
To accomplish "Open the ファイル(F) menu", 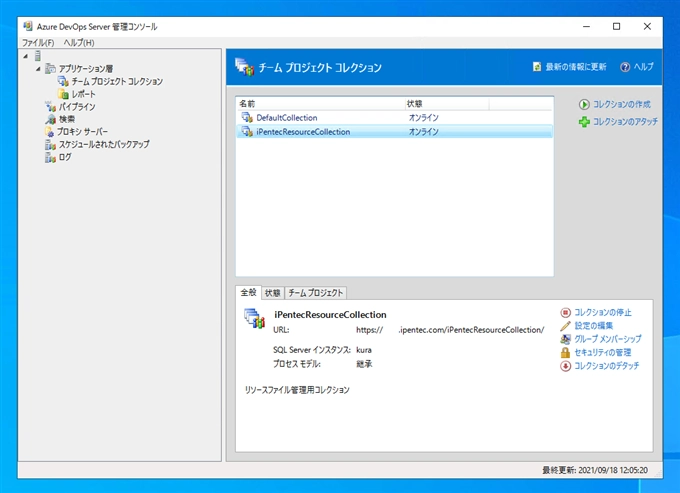I will tap(38, 42).
